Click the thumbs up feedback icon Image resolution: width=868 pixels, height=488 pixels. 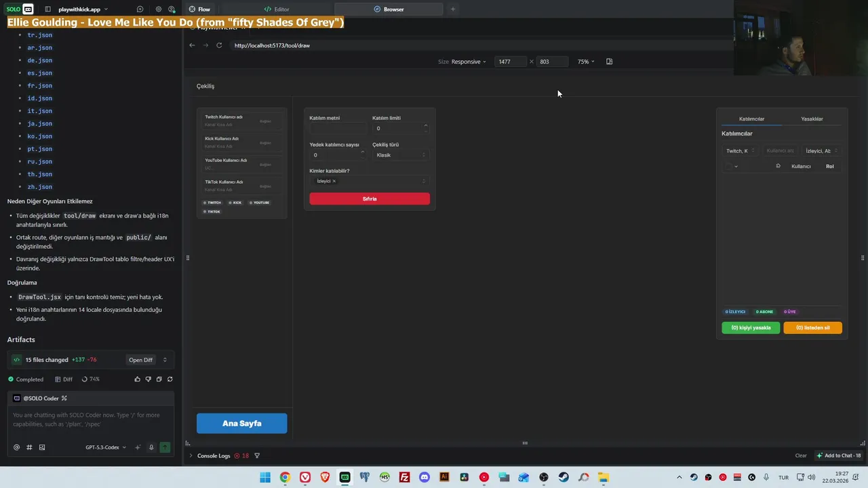tap(138, 380)
